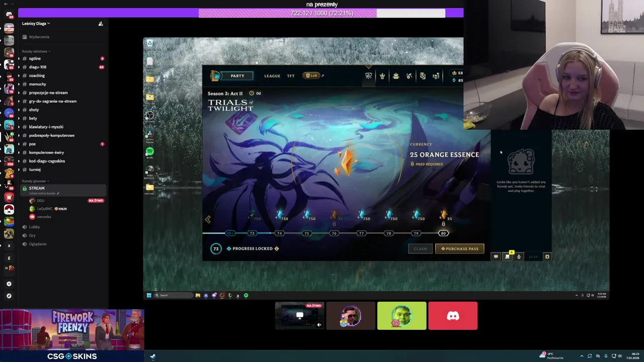Switch to the LEAGUE tab in client
644x362 pixels.
click(x=272, y=76)
